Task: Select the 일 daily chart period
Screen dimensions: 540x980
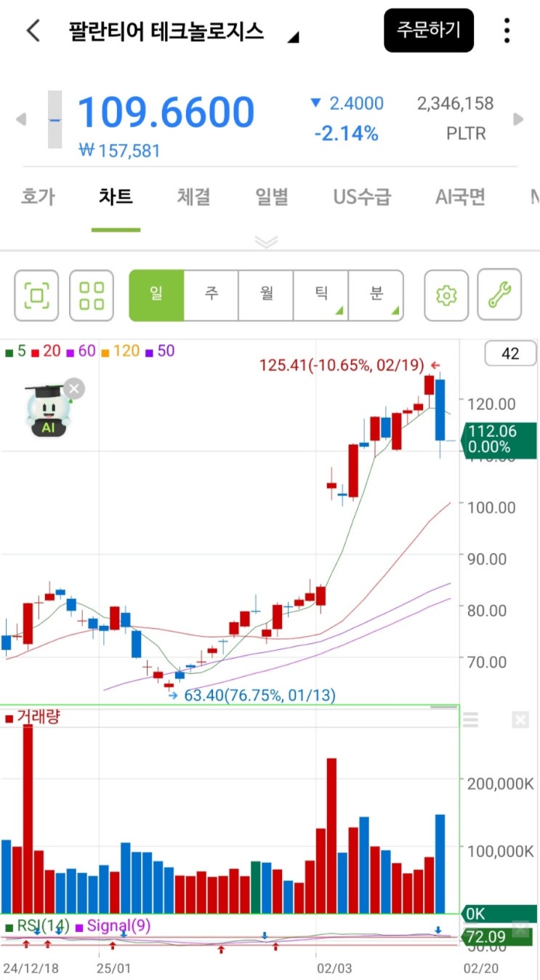Action: (x=156, y=294)
